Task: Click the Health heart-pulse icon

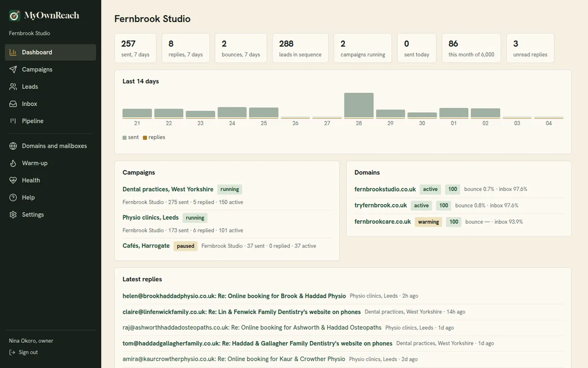Action: pyautogui.click(x=13, y=180)
